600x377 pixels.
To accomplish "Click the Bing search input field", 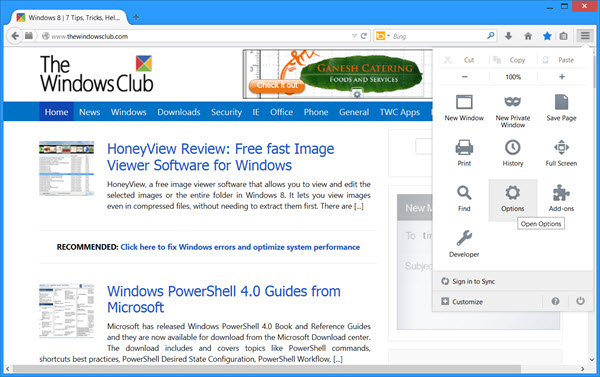I will (x=438, y=36).
